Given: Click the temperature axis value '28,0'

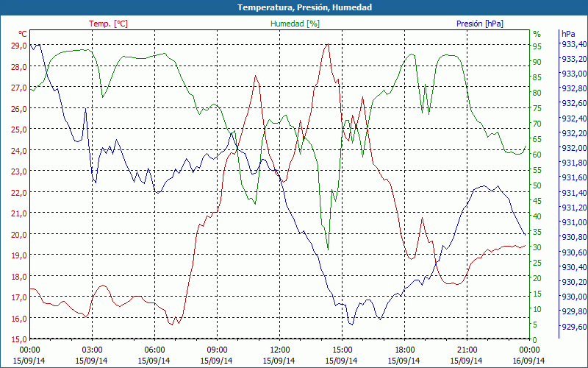Looking at the screenshot, I should coord(20,67).
